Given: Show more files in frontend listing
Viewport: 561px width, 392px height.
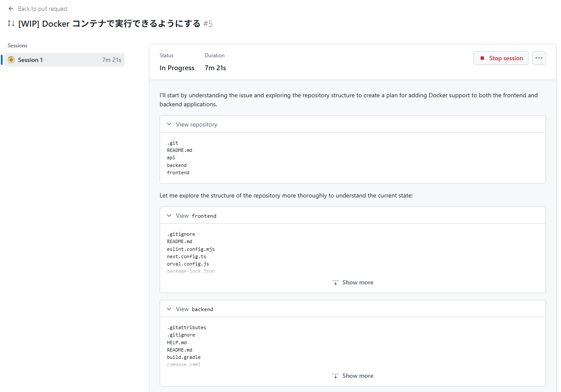Looking at the screenshot, I should [358, 283].
